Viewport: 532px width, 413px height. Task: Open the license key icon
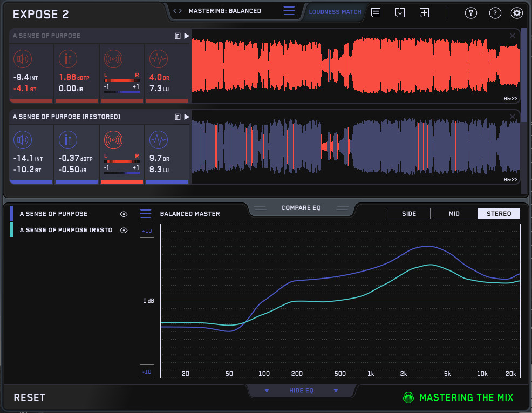pyautogui.click(x=471, y=13)
